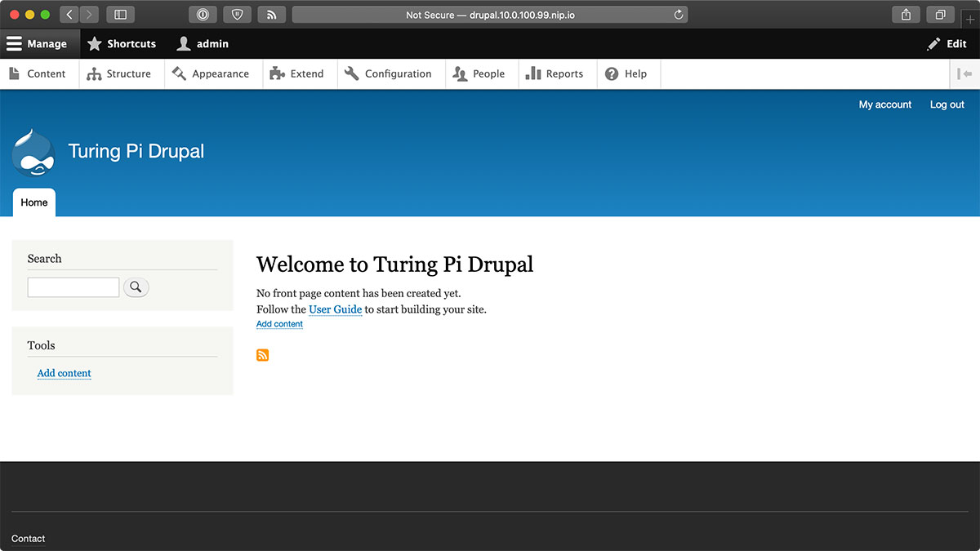Open the Shortcuts star menu

[x=122, y=44]
